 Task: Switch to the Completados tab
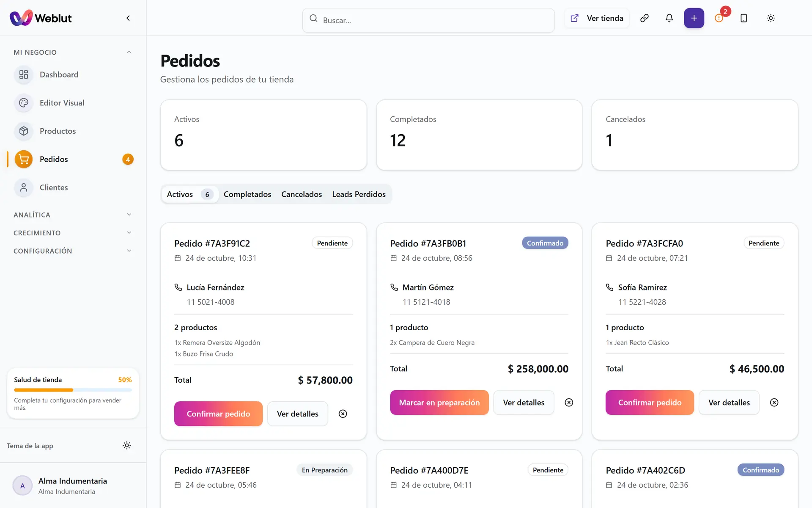pyautogui.click(x=247, y=194)
